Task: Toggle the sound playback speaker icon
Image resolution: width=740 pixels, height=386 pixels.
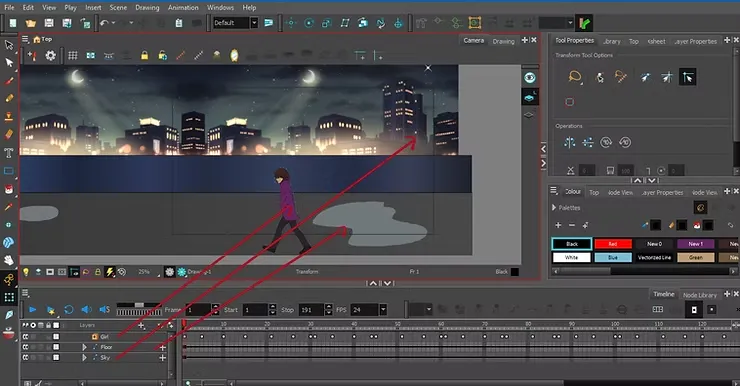Action: (86, 310)
